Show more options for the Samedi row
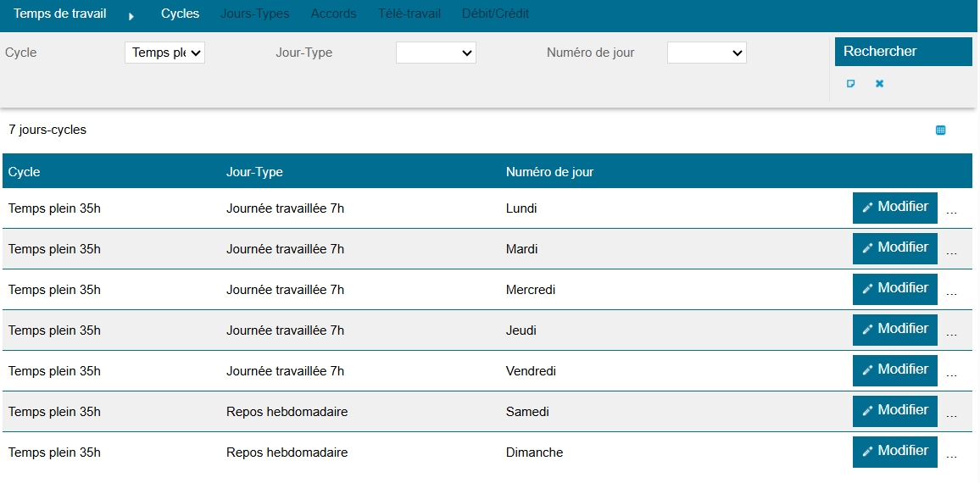 951,414
